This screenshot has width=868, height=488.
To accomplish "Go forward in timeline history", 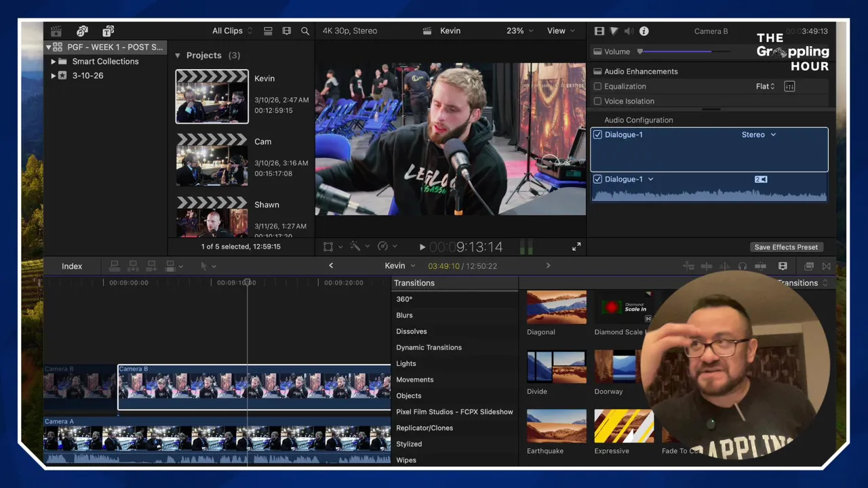I will 548,266.
